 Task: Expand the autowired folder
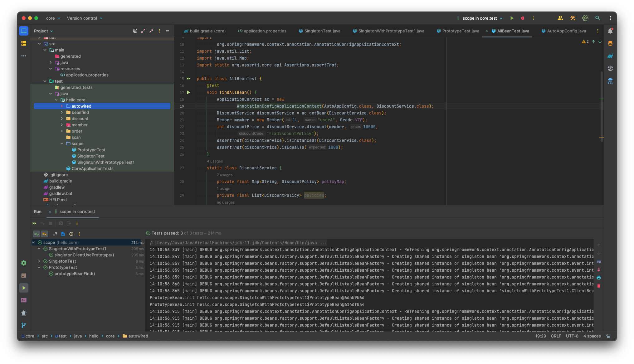(x=62, y=106)
